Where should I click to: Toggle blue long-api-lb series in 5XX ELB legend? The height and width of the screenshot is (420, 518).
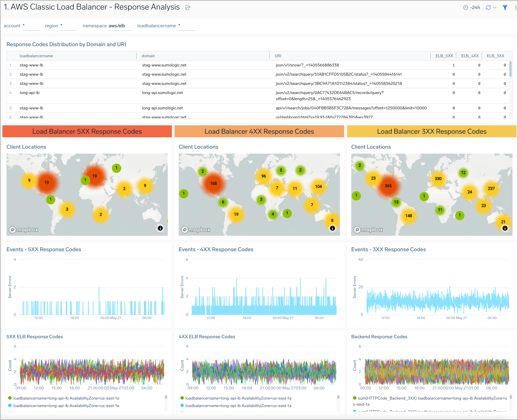(64, 406)
